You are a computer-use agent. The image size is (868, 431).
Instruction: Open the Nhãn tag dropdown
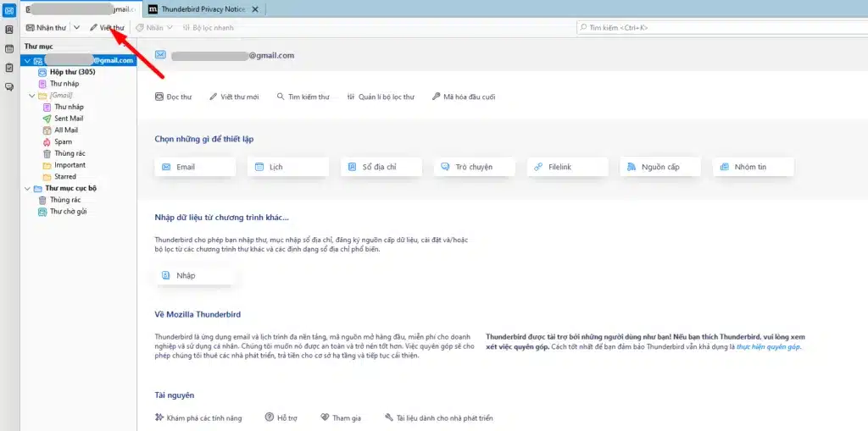[x=154, y=28]
